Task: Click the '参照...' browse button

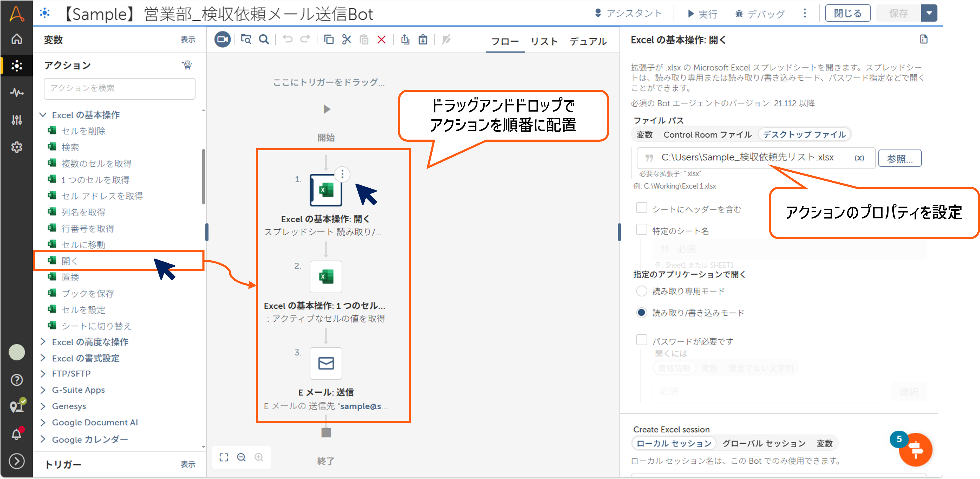Action: pos(899,158)
